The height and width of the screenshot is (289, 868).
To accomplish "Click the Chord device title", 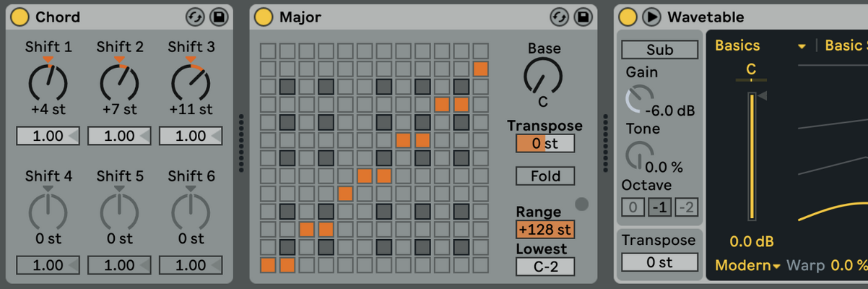I will click(58, 17).
